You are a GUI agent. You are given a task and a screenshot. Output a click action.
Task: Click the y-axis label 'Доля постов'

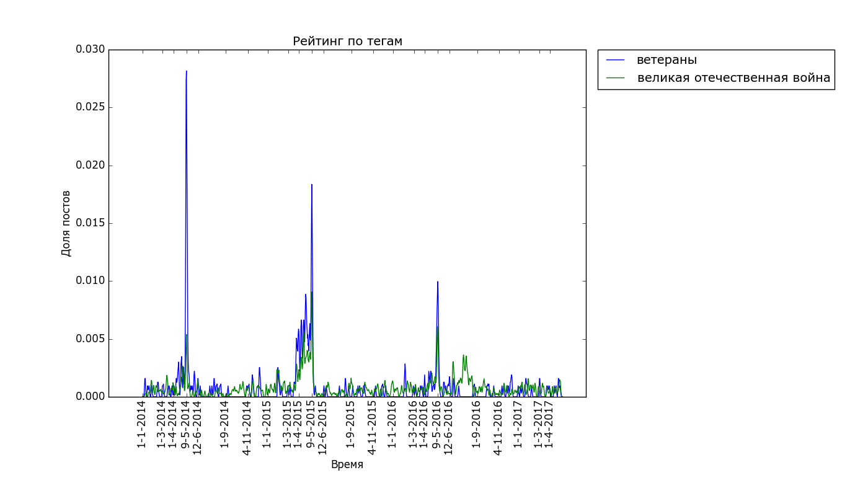[x=66, y=223]
